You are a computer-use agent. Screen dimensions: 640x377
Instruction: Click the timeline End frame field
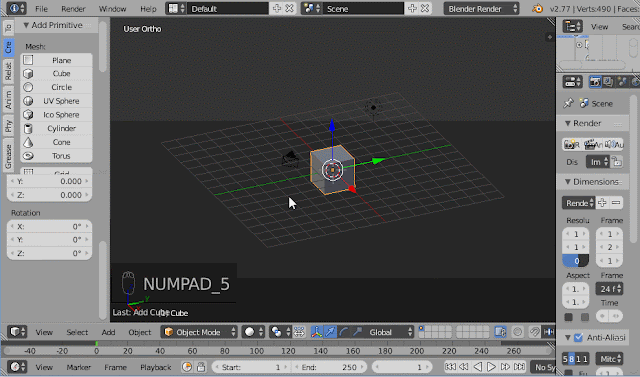point(329,367)
